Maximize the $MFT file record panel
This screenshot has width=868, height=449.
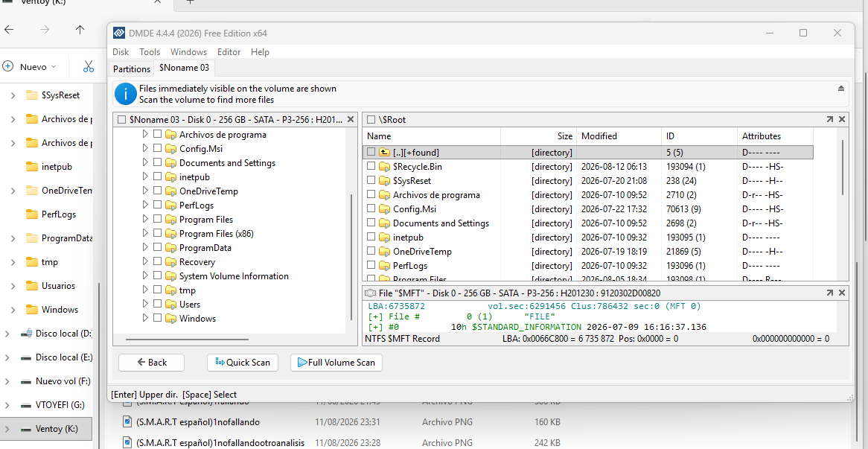click(830, 293)
